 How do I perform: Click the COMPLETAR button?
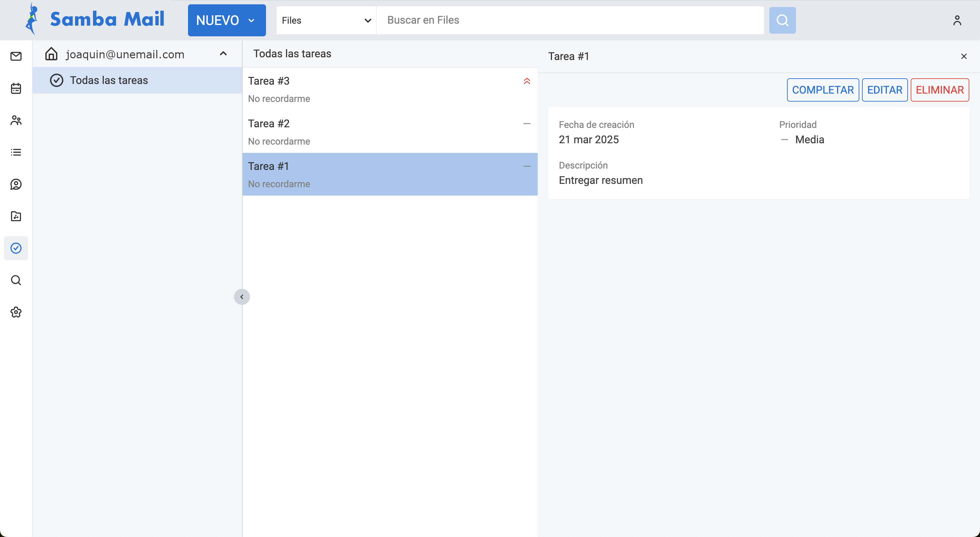click(823, 90)
